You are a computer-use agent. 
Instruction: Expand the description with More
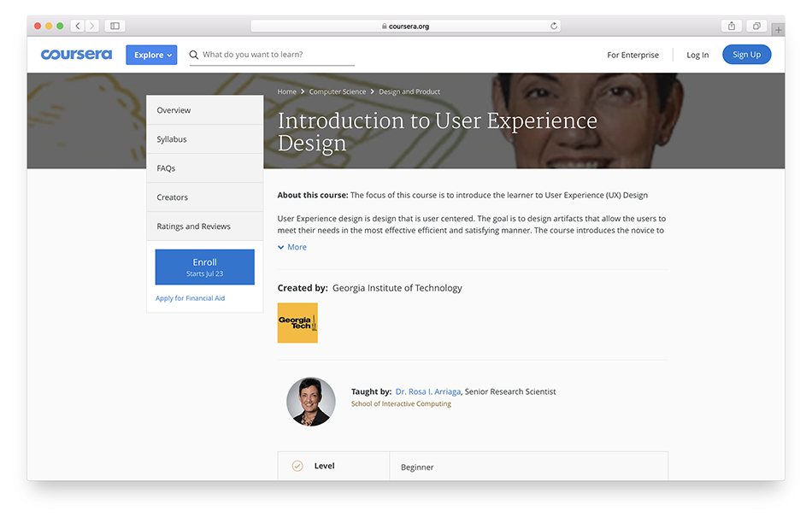(292, 247)
